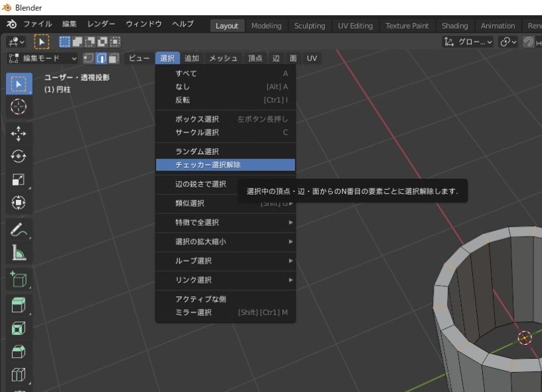Expand the ループ選択 submenu

(225, 260)
